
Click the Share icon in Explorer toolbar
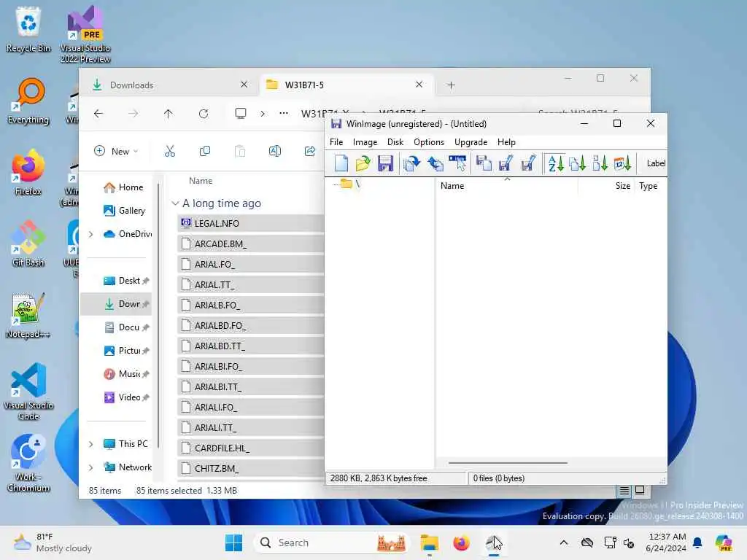(x=309, y=152)
